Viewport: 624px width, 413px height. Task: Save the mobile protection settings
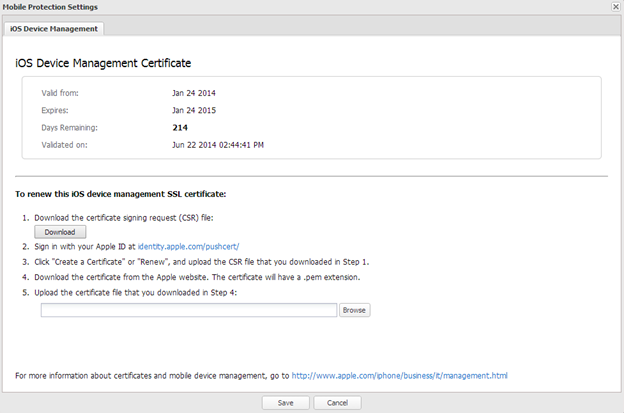(285, 402)
